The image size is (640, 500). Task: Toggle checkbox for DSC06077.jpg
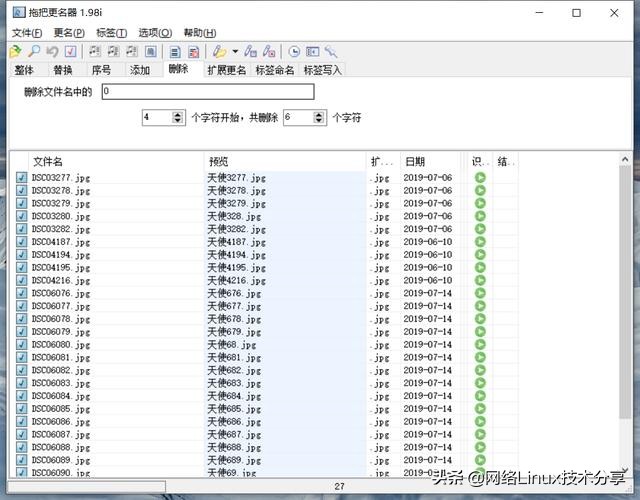point(21,306)
